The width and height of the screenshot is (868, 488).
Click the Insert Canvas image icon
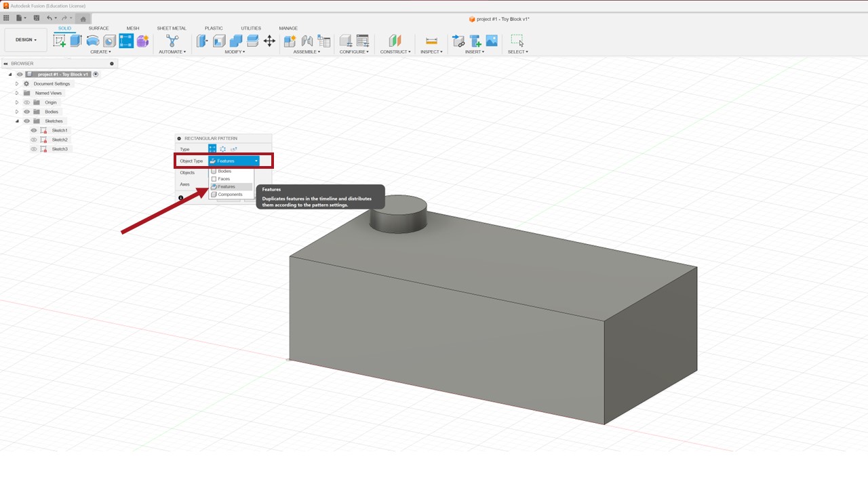[492, 41]
